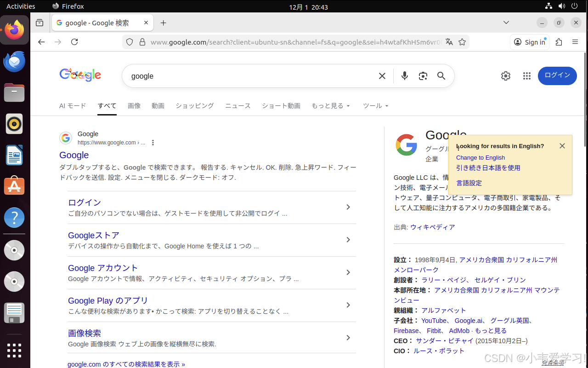Click the chevron on Google アカウント row
Viewport: 588px width, 368px height.
348,272
